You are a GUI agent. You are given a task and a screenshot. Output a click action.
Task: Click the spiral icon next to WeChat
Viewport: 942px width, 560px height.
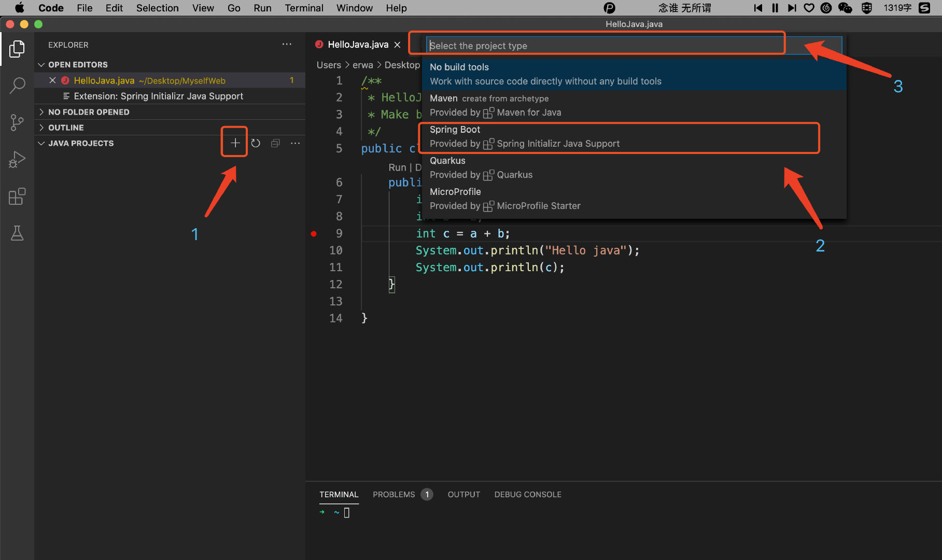point(826,8)
